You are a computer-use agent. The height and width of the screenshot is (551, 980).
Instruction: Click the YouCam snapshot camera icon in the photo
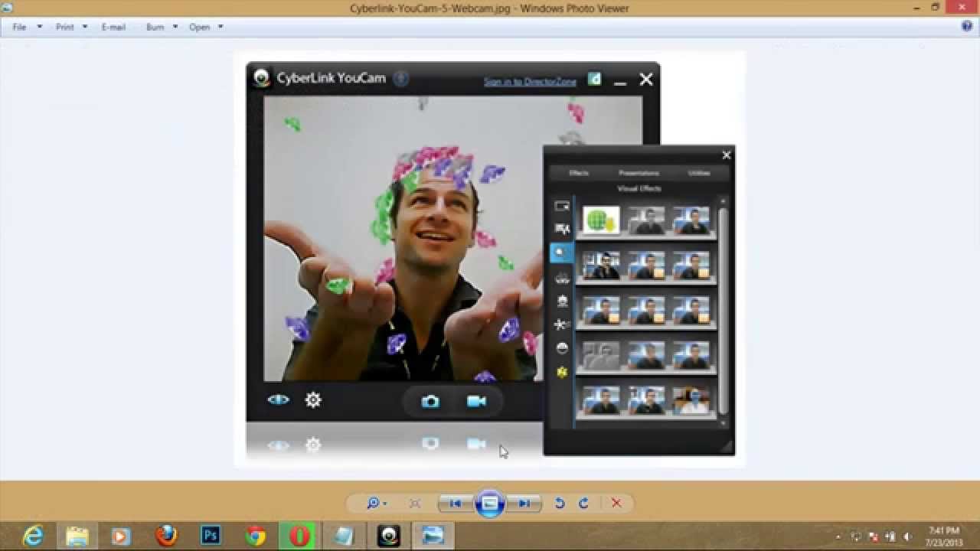pyautogui.click(x=430, y=401)
